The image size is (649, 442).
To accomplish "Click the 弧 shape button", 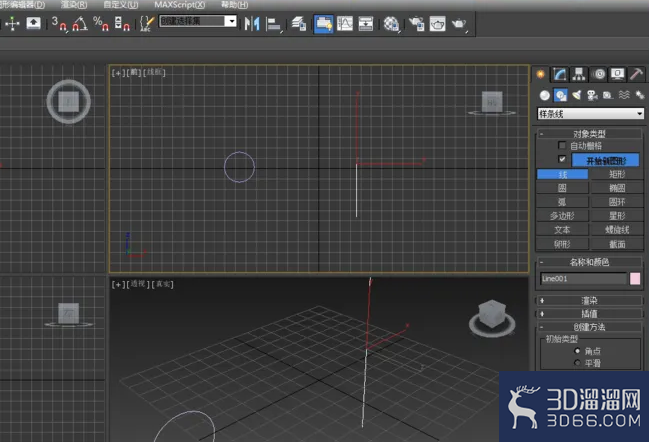I will pos(562,202).
